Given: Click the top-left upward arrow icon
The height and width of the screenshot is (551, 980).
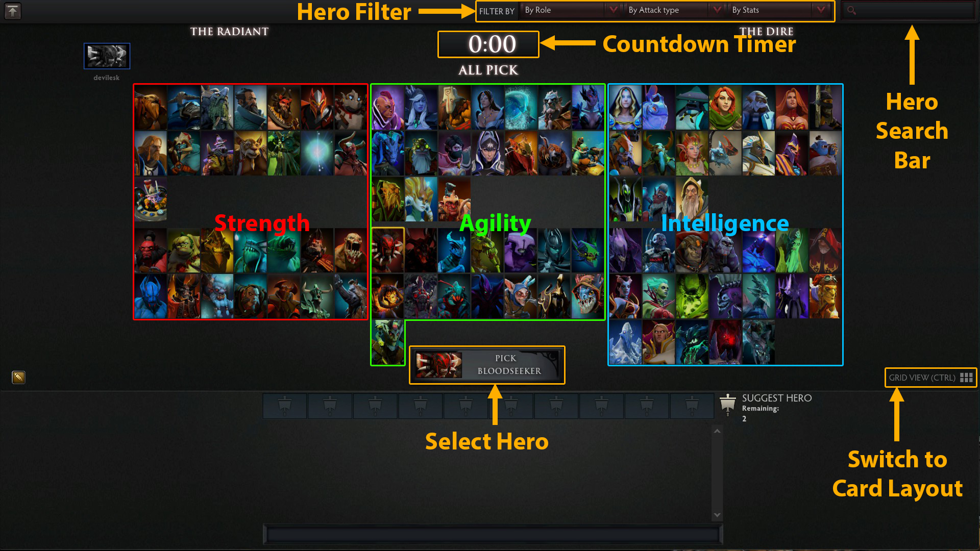Looking at the screenshot, I should (x=13, y=11).
